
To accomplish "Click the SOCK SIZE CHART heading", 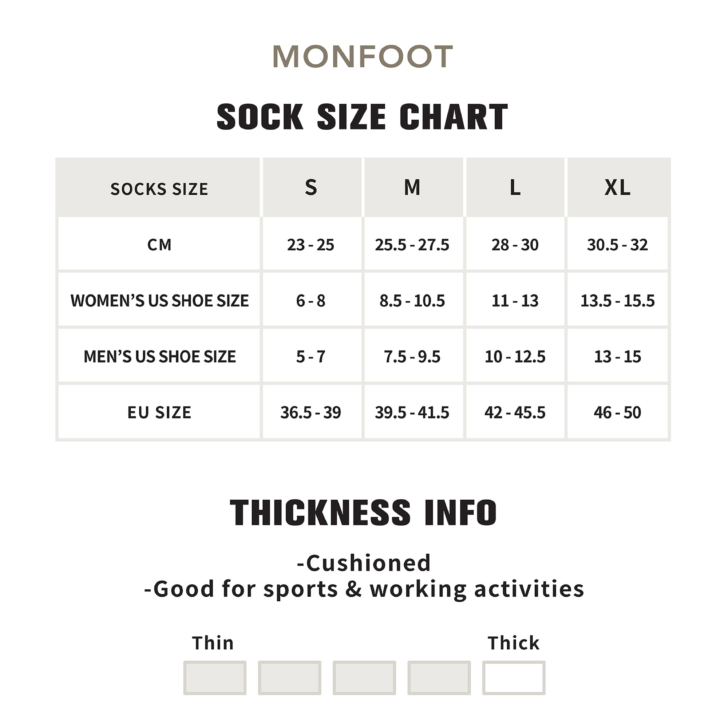I will 363,117.
